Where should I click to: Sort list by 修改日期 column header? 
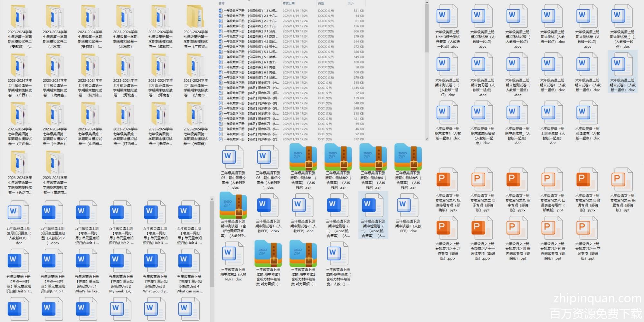click(x=289, y=3)
